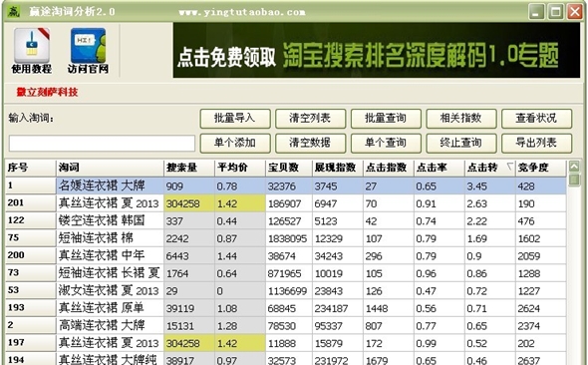
Task: Select keyword cell 高端连衣裙 大牌
Action: coord(110,325)
